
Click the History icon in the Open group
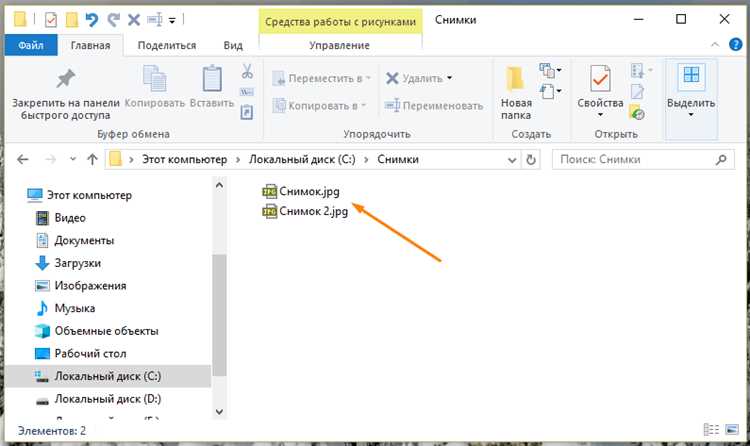[x=637, y=113]
